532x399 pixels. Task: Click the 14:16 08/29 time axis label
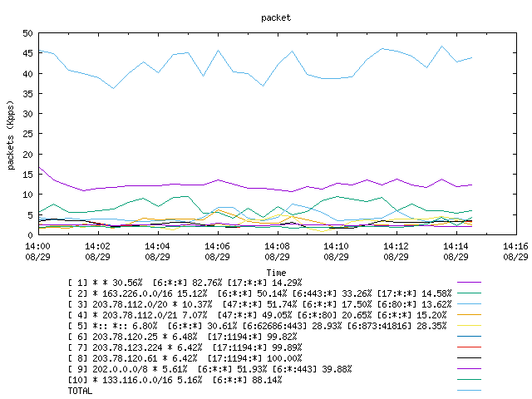click(x=515, y=251)
